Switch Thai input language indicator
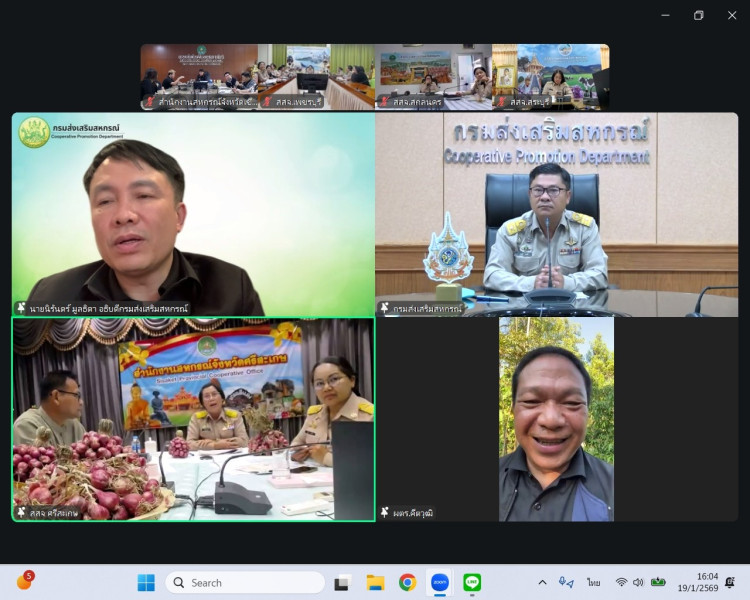 pyautogui.click(x=594, y=582)
